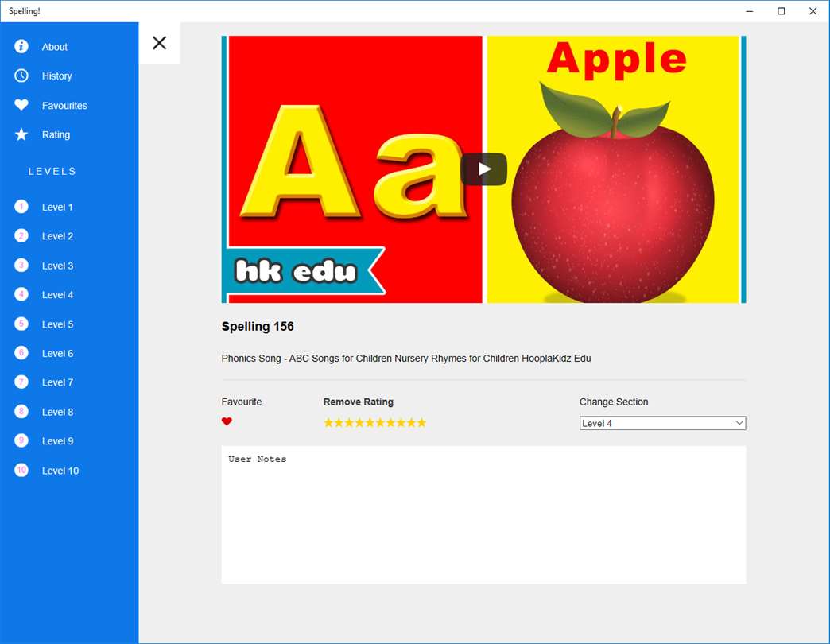Open Level 2 label in sidebar

pos(57,236)
